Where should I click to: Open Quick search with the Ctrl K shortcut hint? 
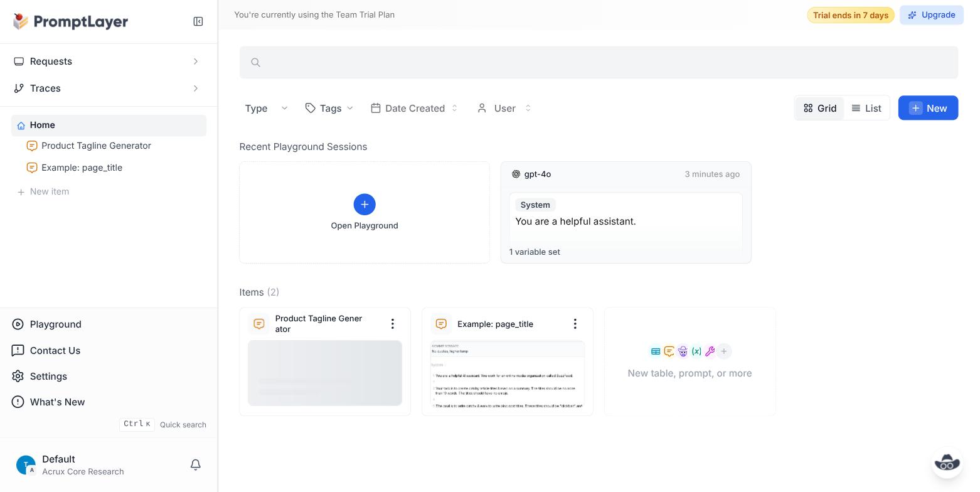[162, 425]
